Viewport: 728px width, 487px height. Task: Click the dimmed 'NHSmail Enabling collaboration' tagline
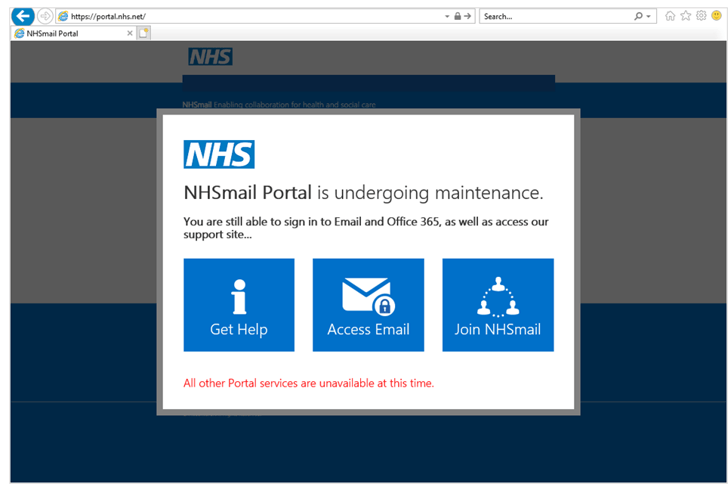(279, 105)
